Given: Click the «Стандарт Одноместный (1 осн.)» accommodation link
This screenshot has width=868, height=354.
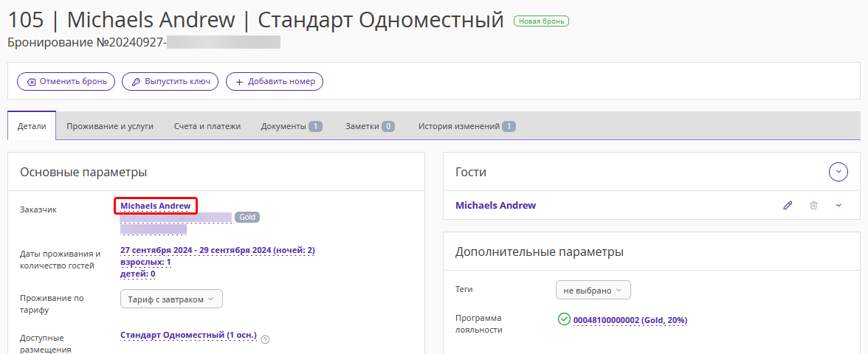Looking at the screenshot, I should (189, 335).
